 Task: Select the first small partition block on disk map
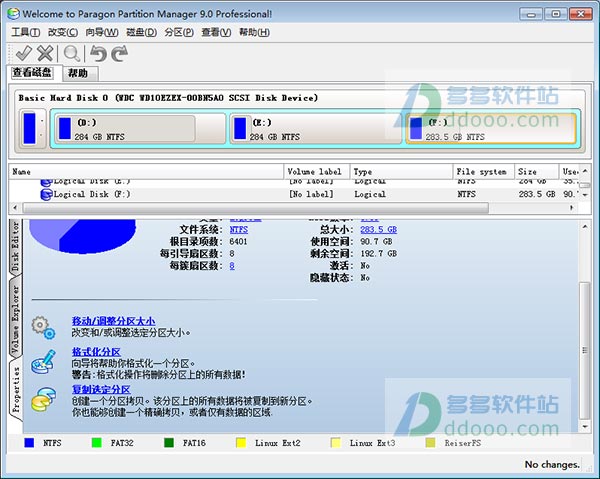(33, 128)
